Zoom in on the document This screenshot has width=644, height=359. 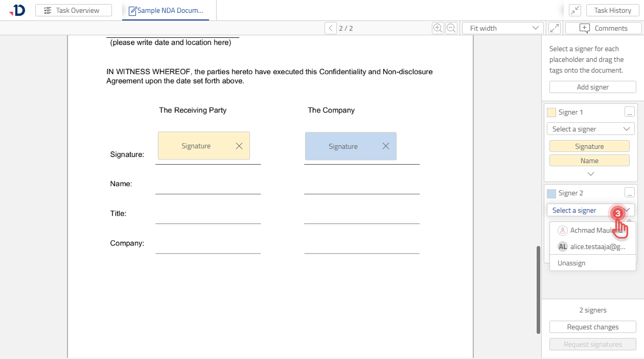coord(438,28)
